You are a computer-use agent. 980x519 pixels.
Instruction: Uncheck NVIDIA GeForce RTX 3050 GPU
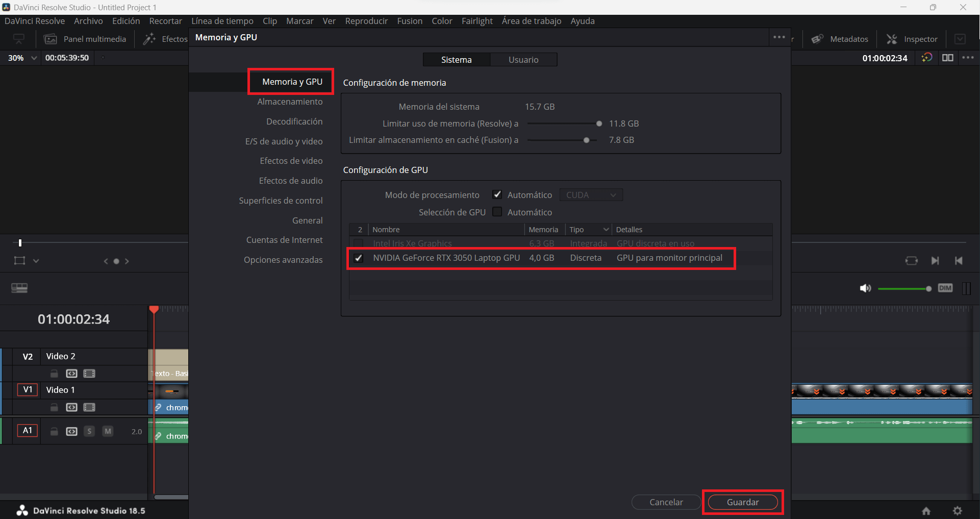click(359, 258)
